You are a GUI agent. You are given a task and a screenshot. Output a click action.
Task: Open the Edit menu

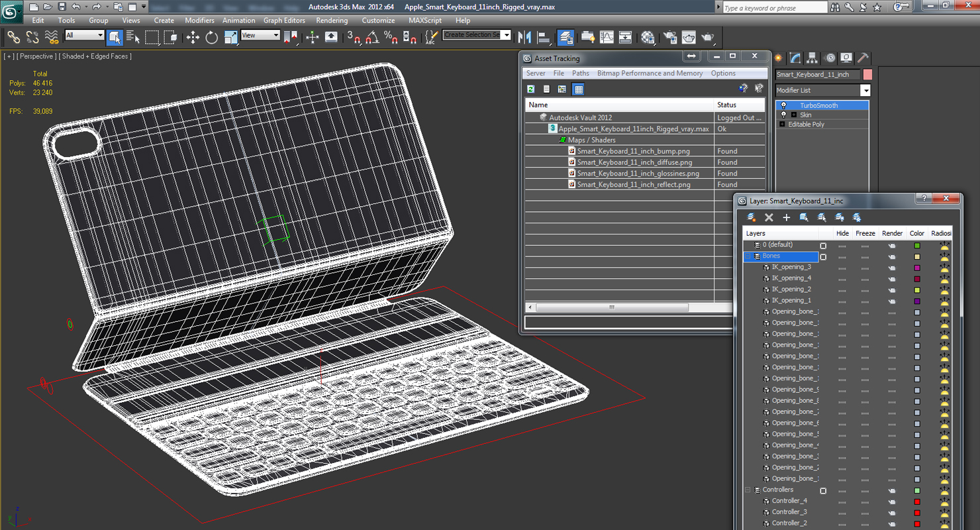(x=38, y=21)
